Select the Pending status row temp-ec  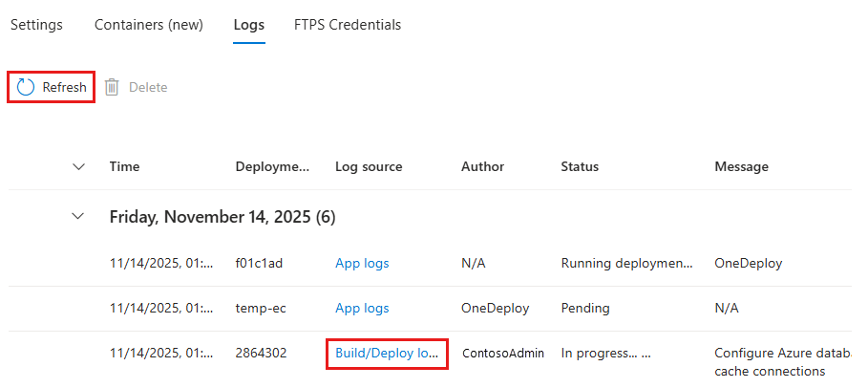tap(584, 309)
